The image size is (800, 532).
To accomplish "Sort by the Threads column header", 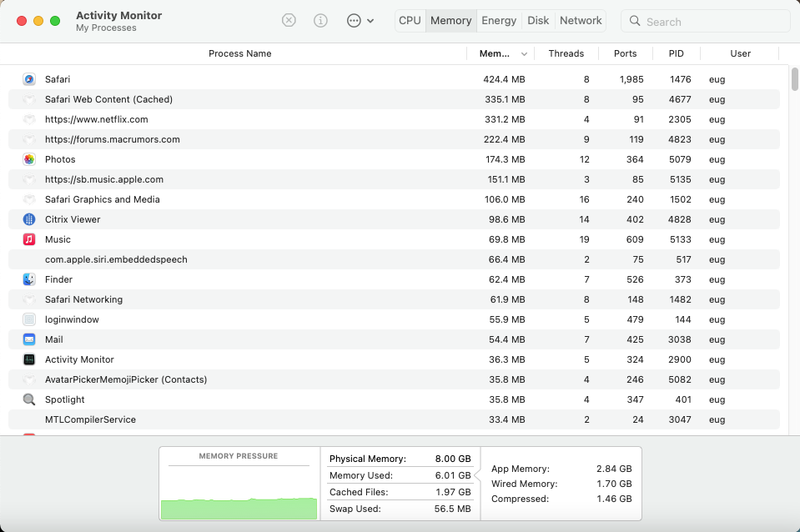I will click(x=566, y=53).
